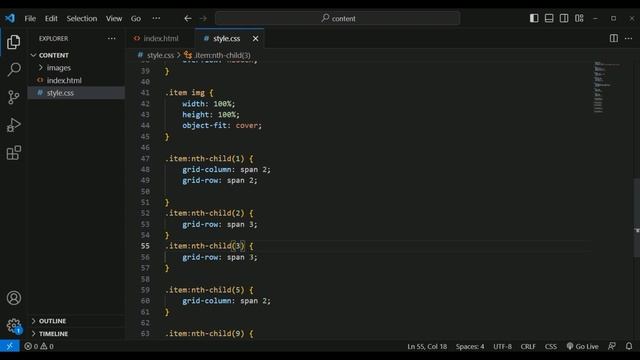Screen dimensions: 640x360
Task: Open the Edit menu
Action: pos(51,18)
